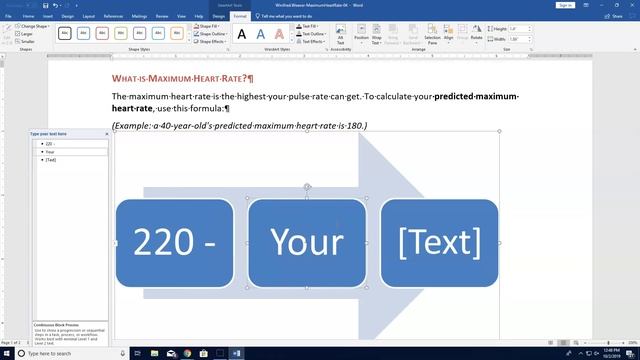Open the Change Shape menu
Screen dimensions: 640x360
(32, 26)
